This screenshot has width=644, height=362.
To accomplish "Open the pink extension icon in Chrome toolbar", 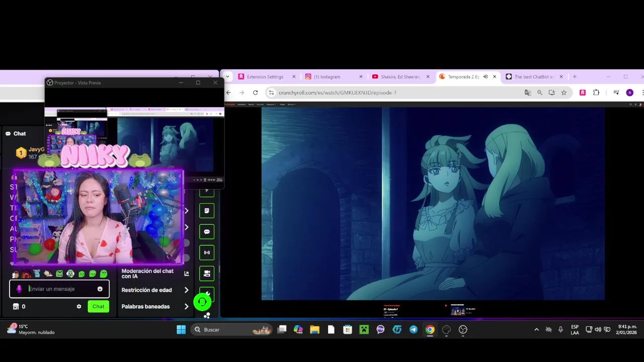I will pos(583,93).
